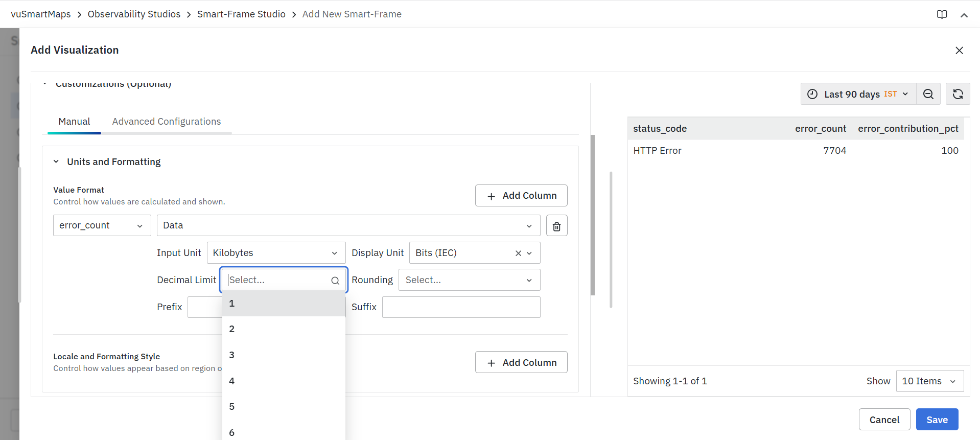Image resolution: width=980 pixels, height=440 pixels.
Task: Open the Data format type dropdown
Action: (348, 225)
